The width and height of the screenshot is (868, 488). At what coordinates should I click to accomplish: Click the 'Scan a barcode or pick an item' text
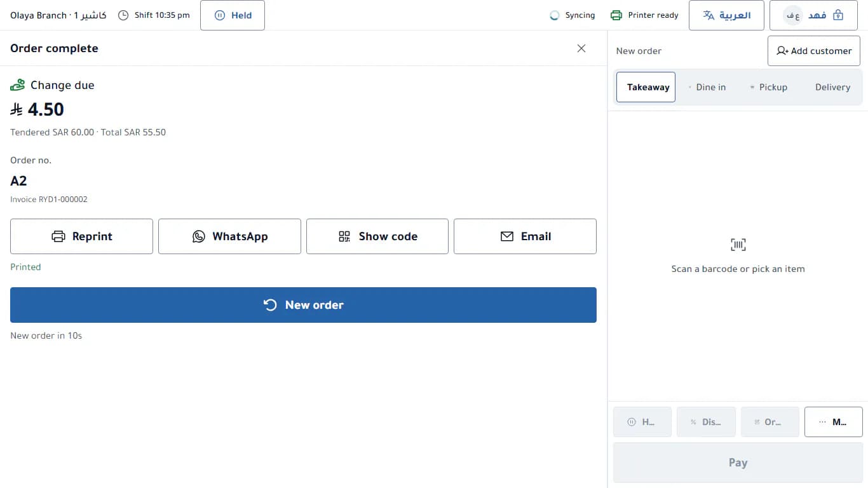point(738,269)
